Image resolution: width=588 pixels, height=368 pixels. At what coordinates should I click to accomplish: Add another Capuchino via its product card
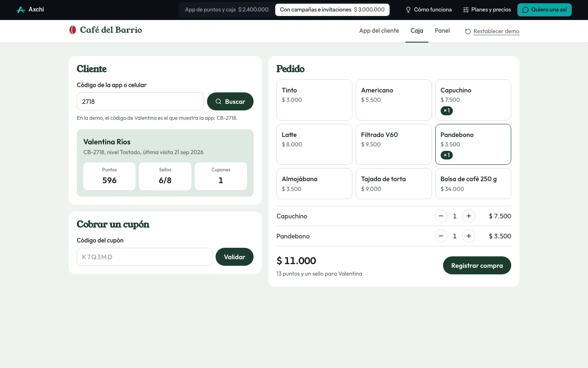pos(473,100)
